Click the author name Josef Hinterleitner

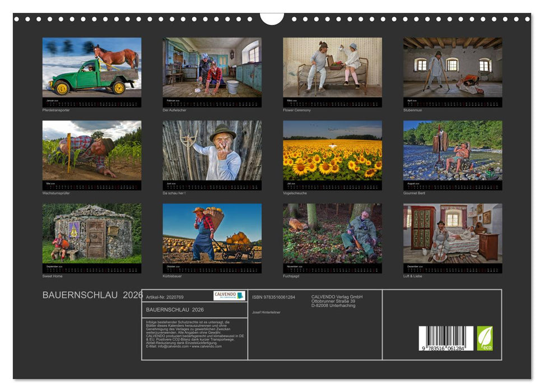(266, 312)
